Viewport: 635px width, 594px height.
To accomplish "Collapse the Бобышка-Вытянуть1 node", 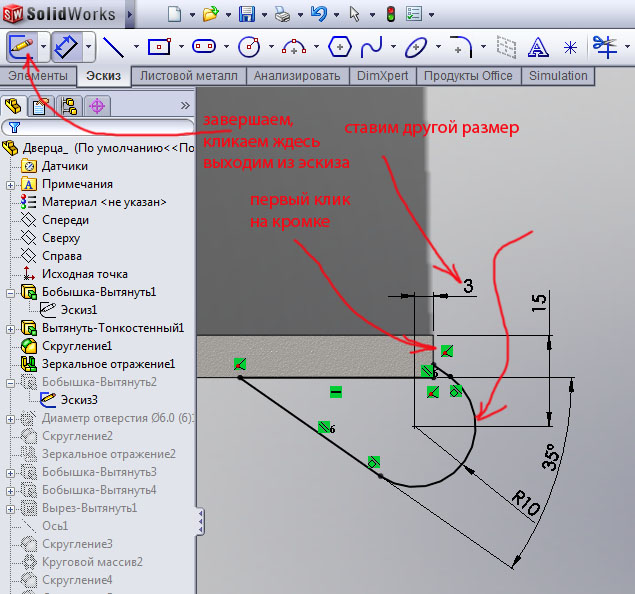I will pyautogui.click(x=11, y=292).
